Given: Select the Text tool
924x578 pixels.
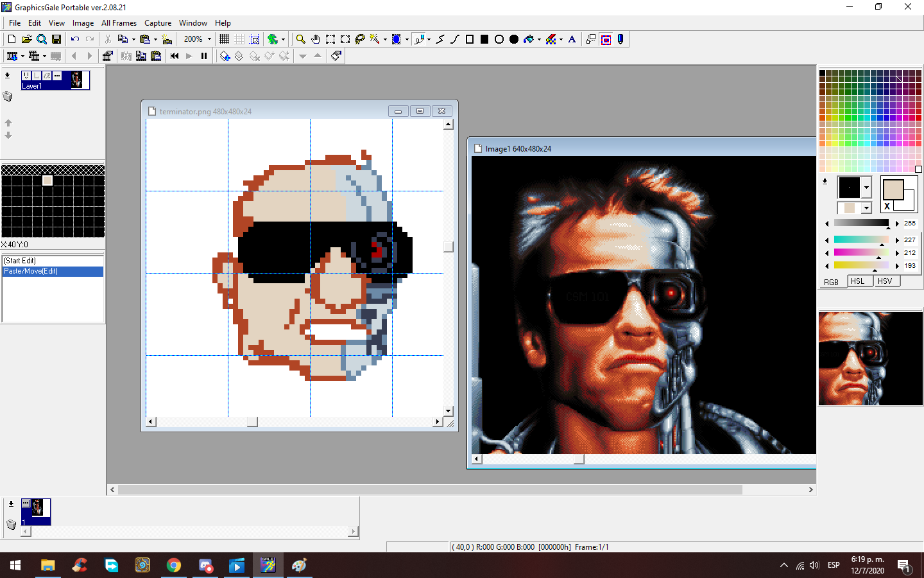Looking at the screenshot, I should [572, 39].
